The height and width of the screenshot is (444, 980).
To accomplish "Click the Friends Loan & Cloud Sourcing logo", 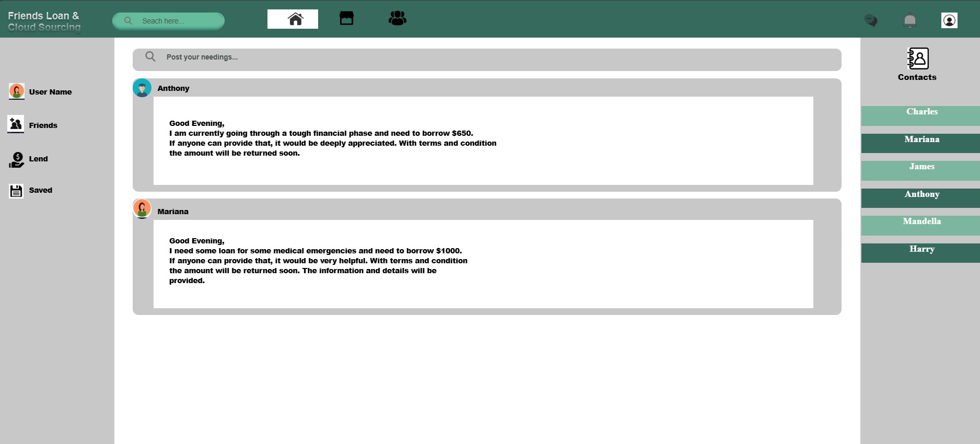I will click(44, 21).
